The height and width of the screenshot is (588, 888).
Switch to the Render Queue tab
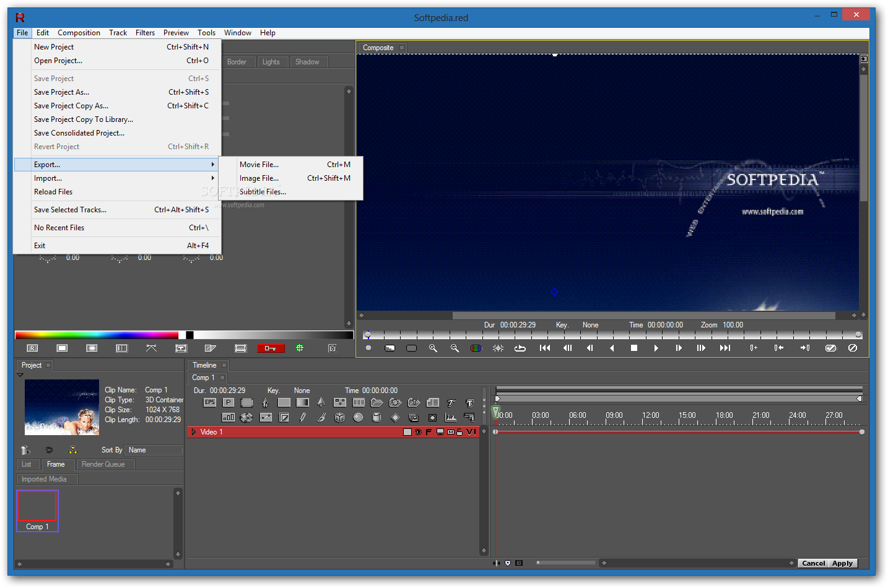pos(103,464)
